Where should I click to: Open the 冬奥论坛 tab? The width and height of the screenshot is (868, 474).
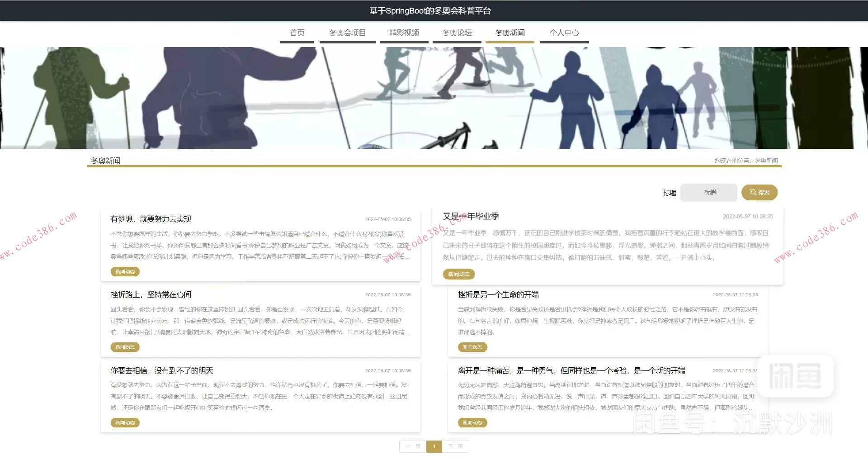[457, 32]
